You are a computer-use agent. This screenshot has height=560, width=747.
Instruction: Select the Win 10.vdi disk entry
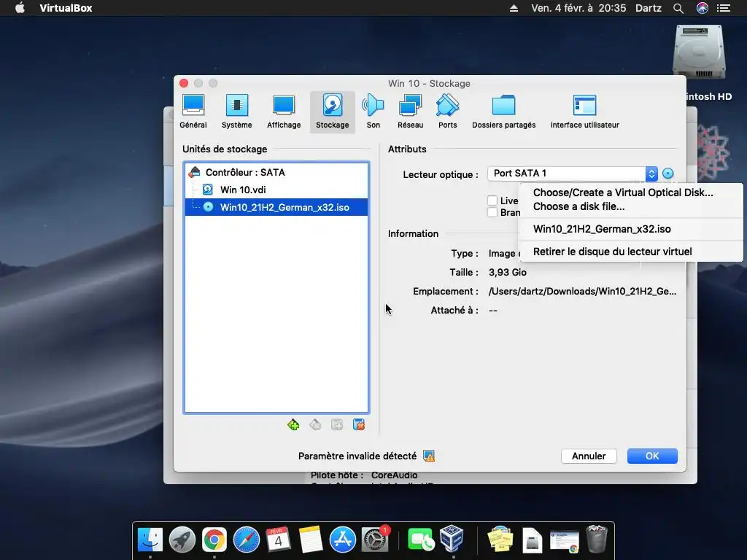[x=276, y=190]
